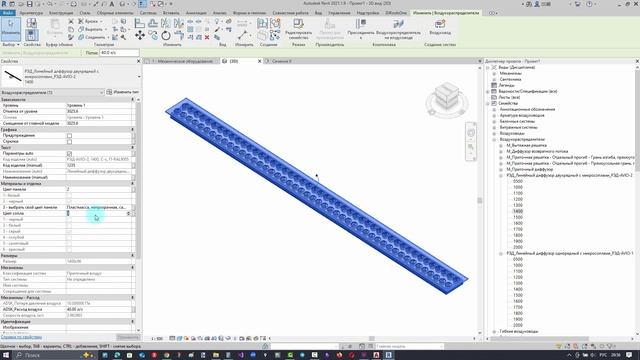
Task: Open Windows Start menu
Action: (x=6, y=355)
